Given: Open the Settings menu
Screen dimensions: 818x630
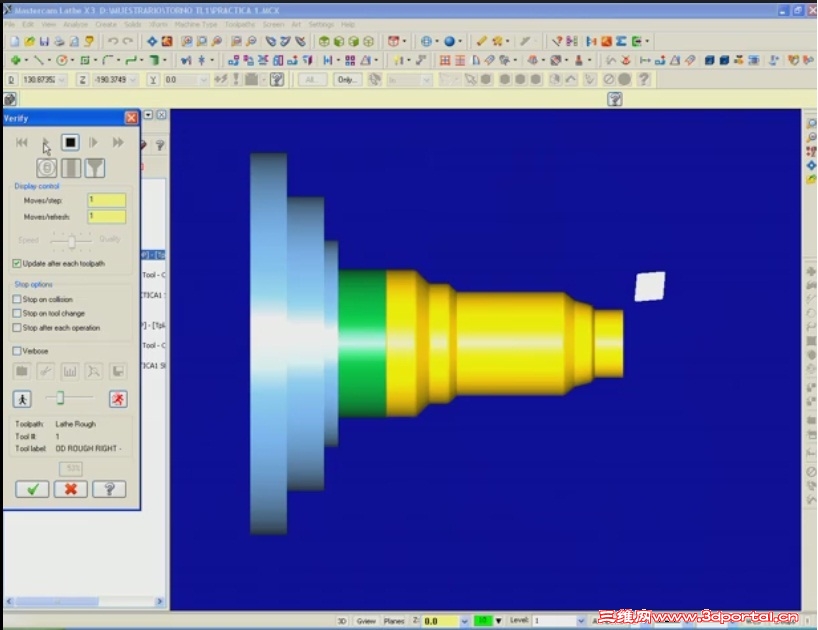Looking at the screenshot, I should (x=321, y=25).
